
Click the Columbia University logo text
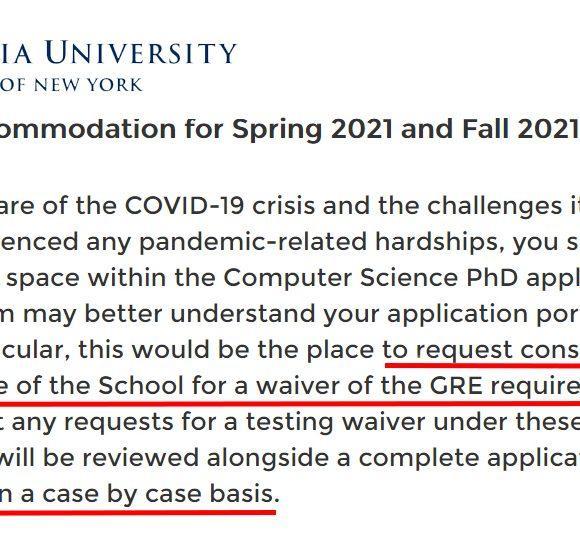118,53
